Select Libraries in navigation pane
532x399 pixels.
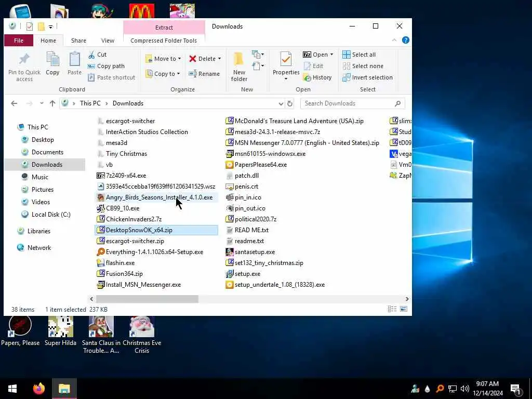pos(38,231)
